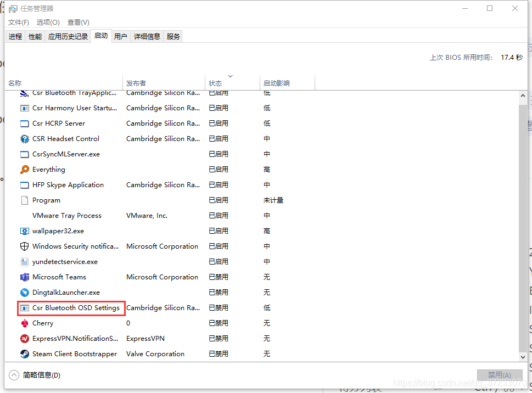Click 已禁用 status of Cherry
The image size is (532, 393).
pyautogui.click(x=218, y=323)
